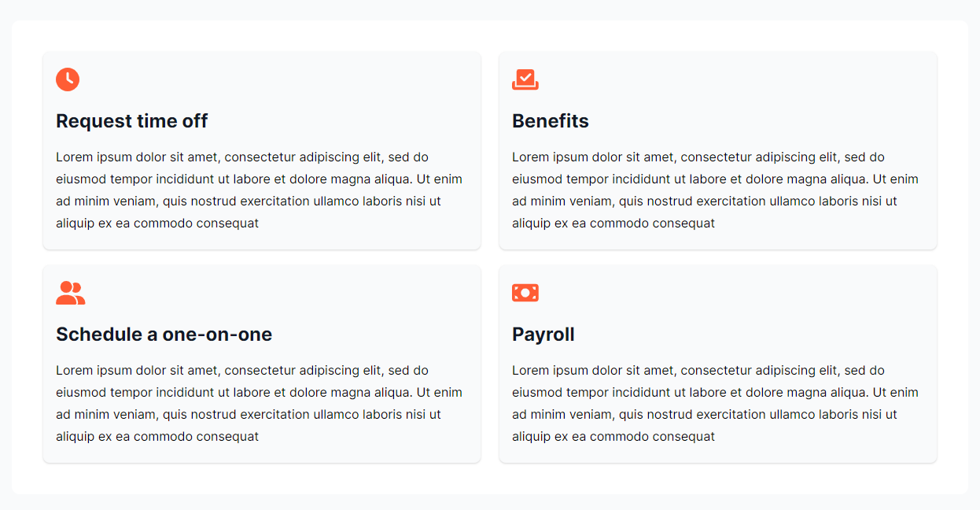Click empty space right of Benefits icon
The width and height of the screenshot is (980, 510).
point(731,79)
